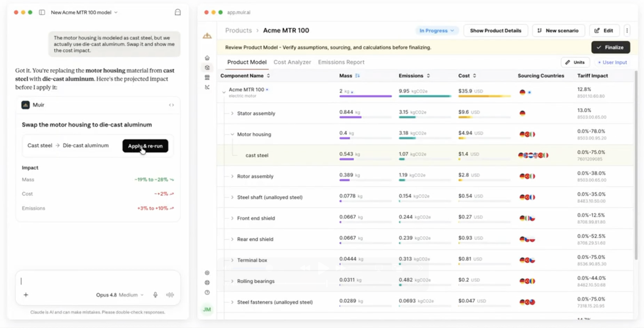
Task: Click the microphone dictation icon
Action: click(x=155, y=295)
